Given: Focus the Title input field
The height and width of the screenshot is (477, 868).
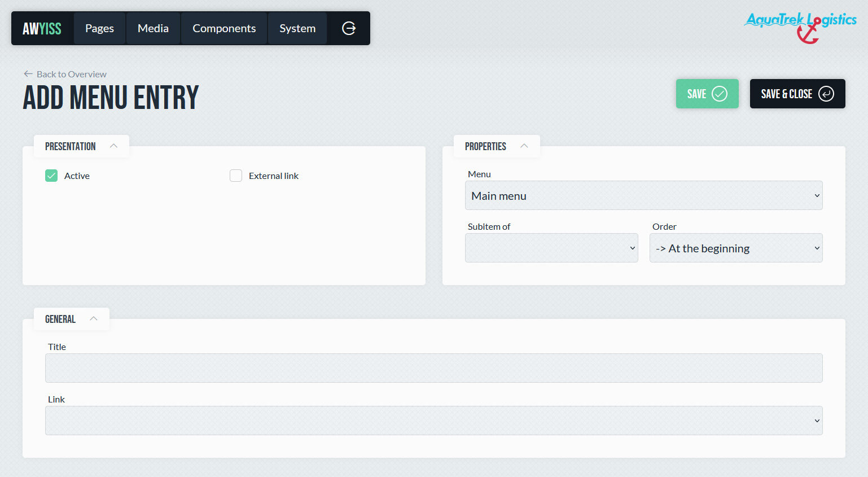Looking at the screenshot, I should pos(433,368).
